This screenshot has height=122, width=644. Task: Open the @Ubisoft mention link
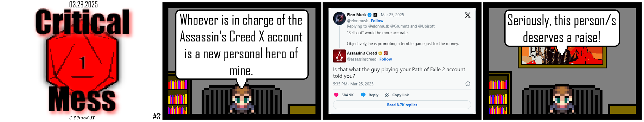(x=426, y=26)
